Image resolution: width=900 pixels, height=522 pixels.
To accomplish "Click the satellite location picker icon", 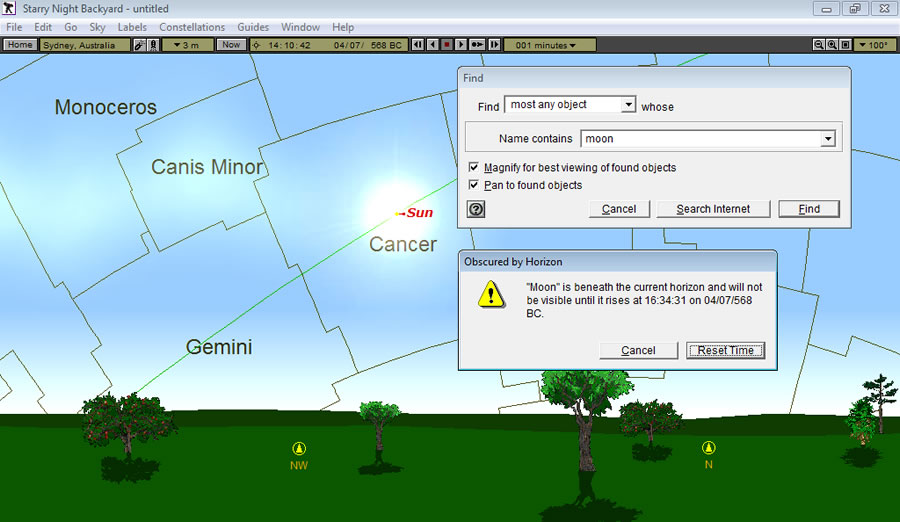I will pos(139,45).
